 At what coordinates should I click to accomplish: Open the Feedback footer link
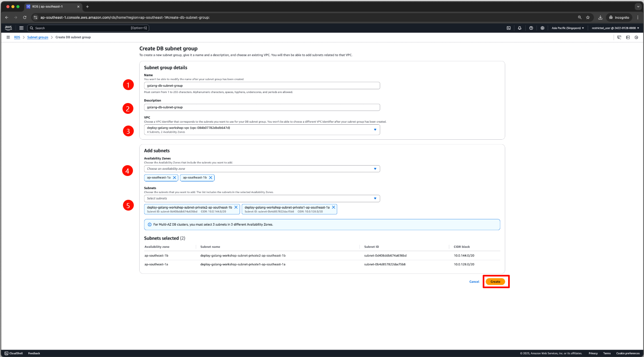click(34, 353)
